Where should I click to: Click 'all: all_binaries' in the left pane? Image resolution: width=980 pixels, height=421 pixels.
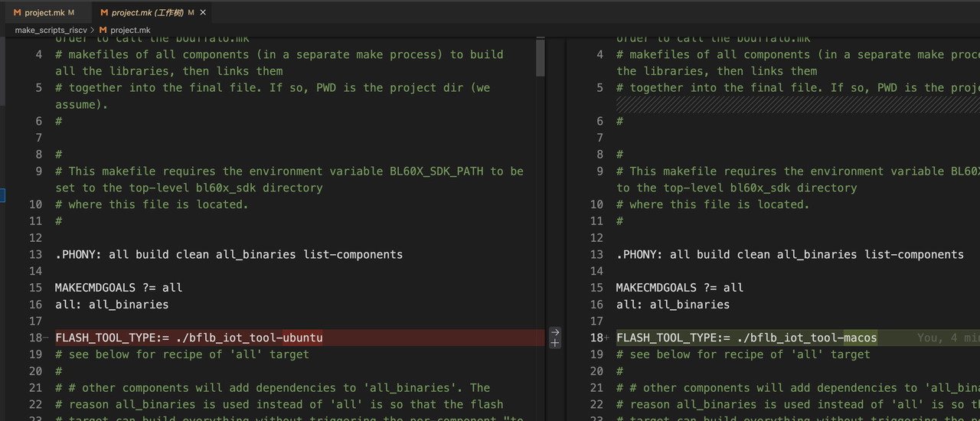tap(112, 305)
